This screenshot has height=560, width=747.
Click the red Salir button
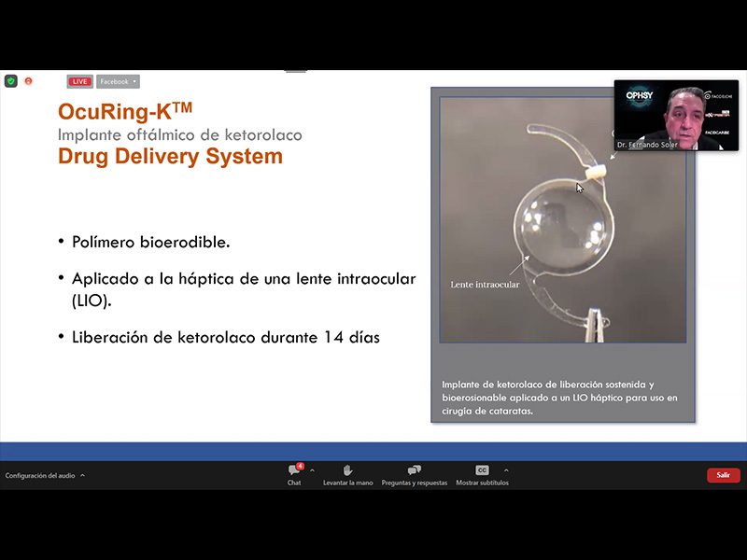pos(723,475)
